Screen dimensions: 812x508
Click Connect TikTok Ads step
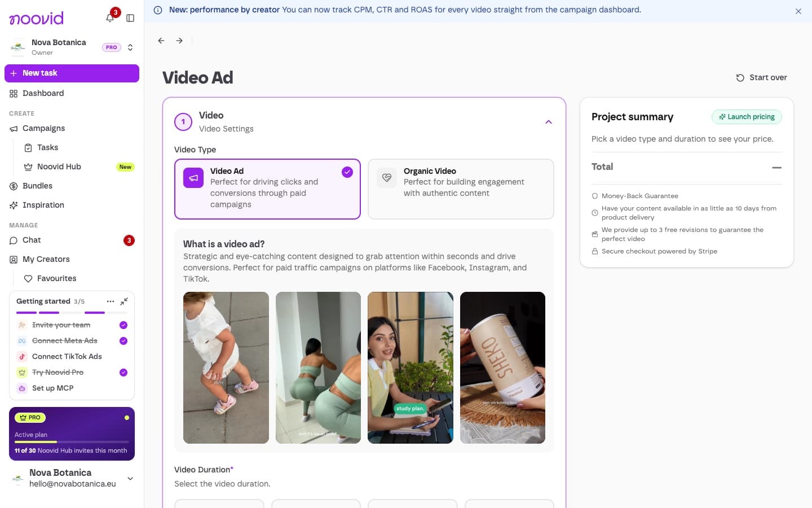tap(72, 357)
